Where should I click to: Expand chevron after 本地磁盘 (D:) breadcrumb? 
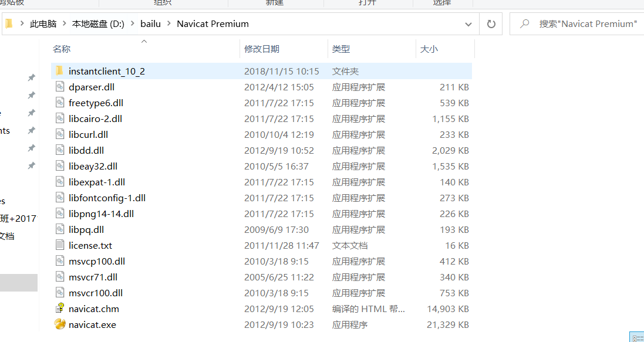pos(132,24)
